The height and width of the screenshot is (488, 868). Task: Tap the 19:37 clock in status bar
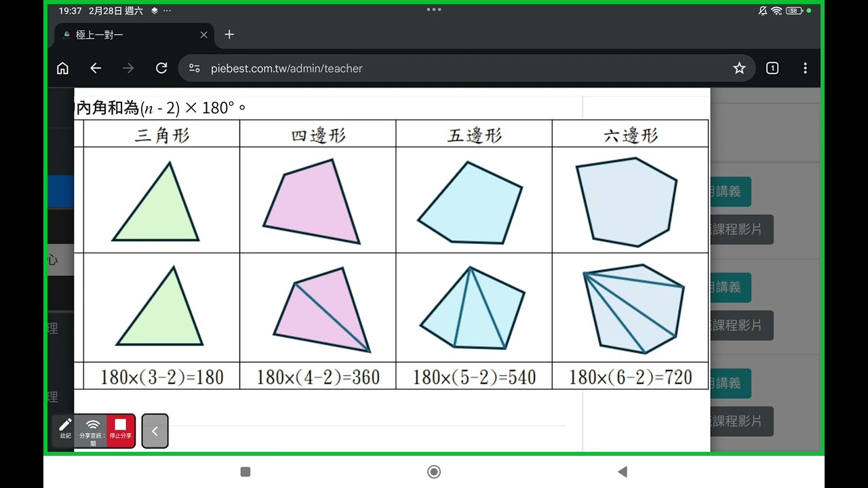(x=70, y=11)
